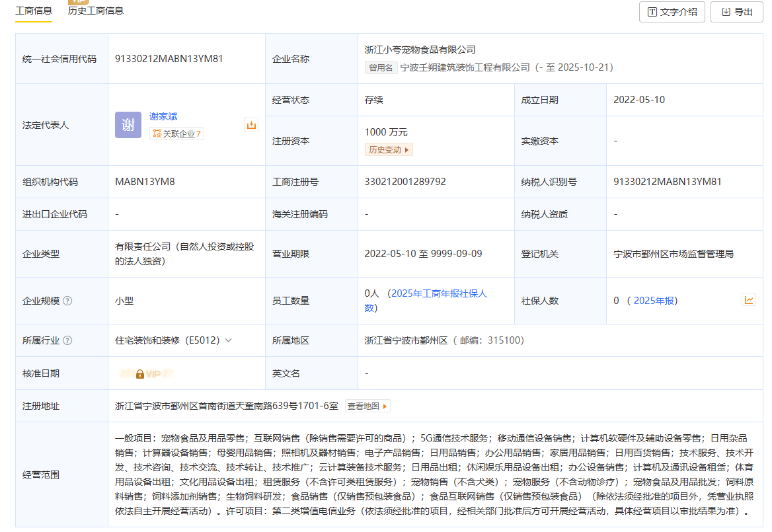Screen dimensions: 772x532
Task: Open 关联企业 7 related companies badge
Action: [176, 134]
